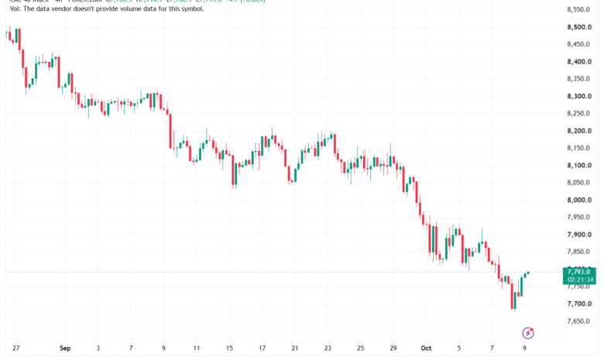Click the Sep label on time axis
This screenshot has width=604, height=364.
click(65, 349)
